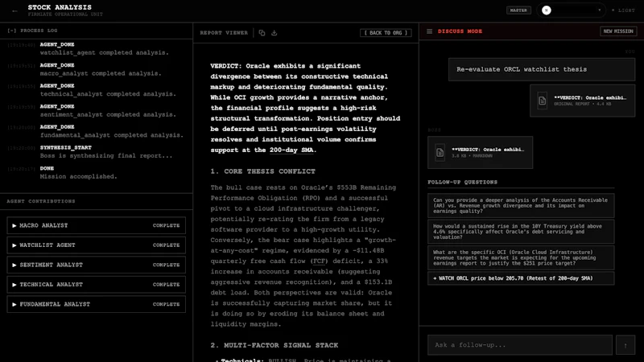Click the BACK TO ORG button
Screen dimensions: 644x362
point(386,33)
